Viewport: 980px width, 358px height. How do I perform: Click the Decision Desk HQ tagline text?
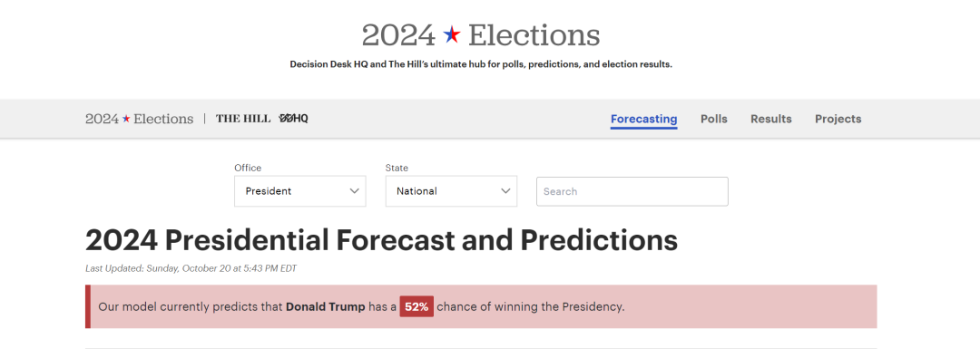pos(481,64)
